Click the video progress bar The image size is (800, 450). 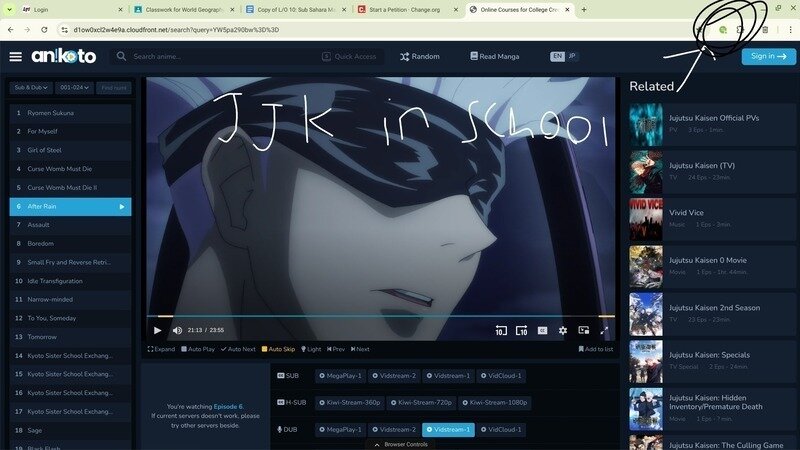[380, 317]
